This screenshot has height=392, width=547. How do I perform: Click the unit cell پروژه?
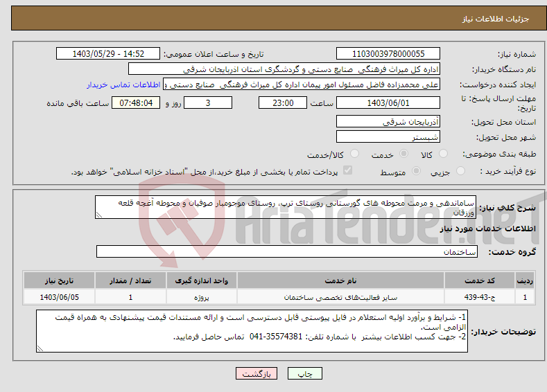click(201, 297)
